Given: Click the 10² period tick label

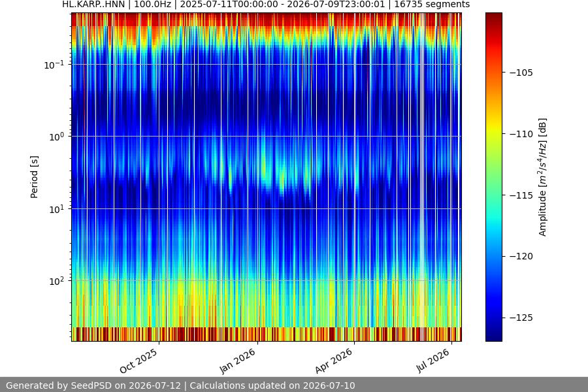Looking at the screenshot, I should pyautogui.click(x=57, y=281).
